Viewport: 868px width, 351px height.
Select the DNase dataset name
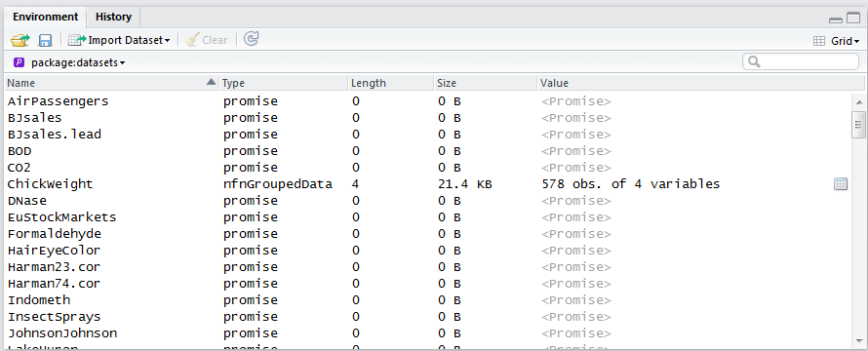[x=27, y=201]
